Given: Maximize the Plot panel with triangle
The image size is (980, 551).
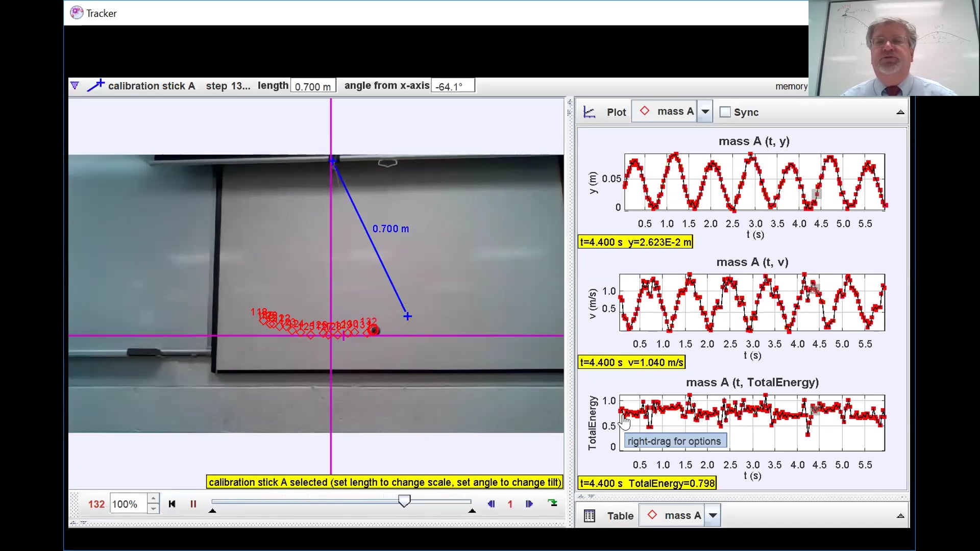Looking at the screenshot, I should pos(900,112).
